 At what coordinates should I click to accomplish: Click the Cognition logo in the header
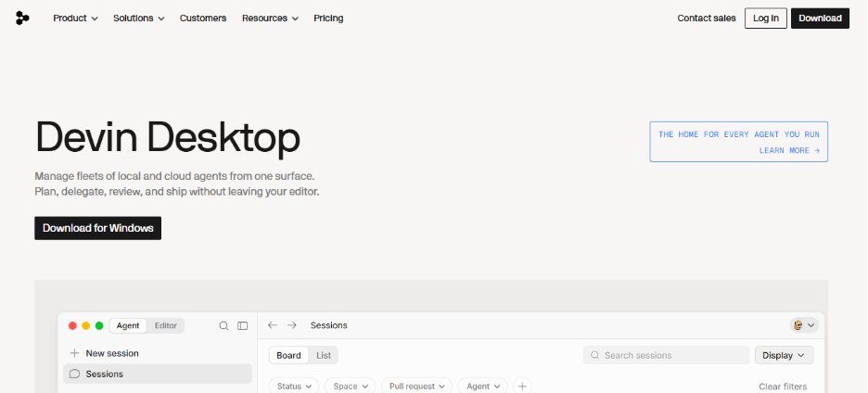tap(22, 19)
